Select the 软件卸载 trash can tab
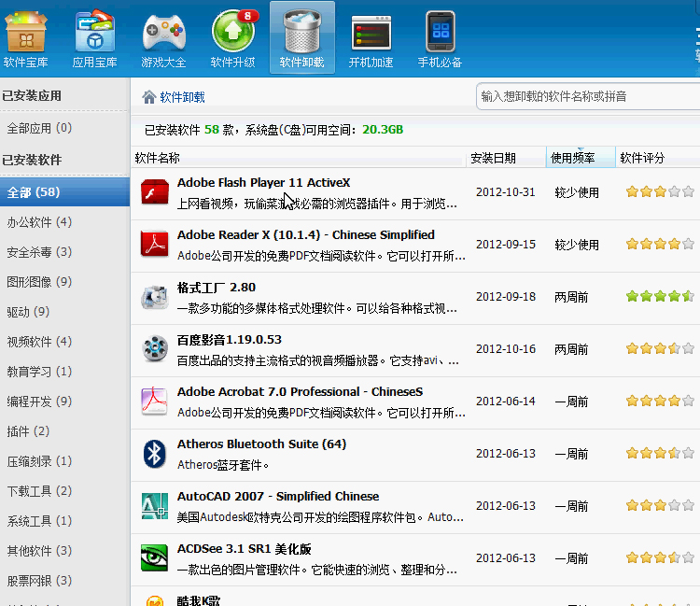The height and width of the screenshot is (606, 700). tap(302, 38)
